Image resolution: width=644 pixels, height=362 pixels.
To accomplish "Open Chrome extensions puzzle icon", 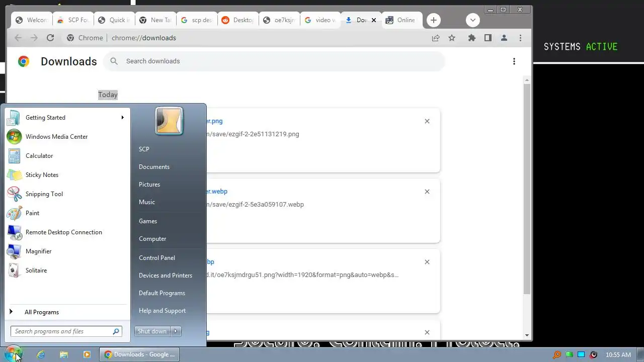I will pos(471,38).
